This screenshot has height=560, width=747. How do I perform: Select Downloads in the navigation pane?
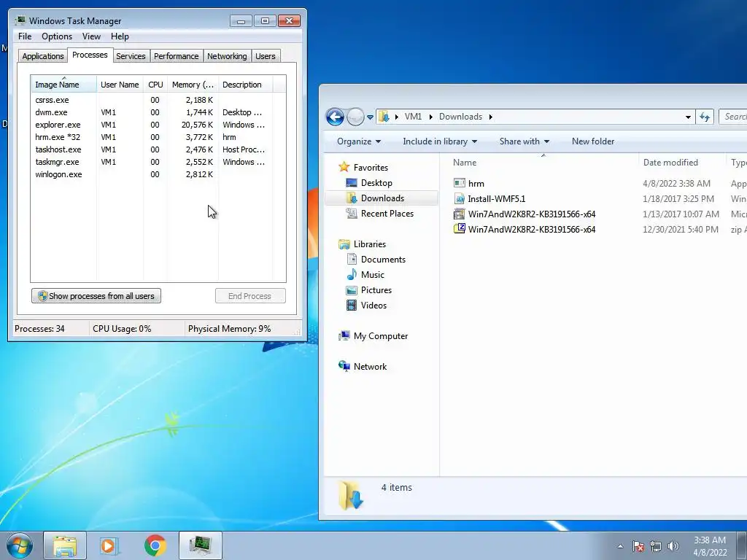tap(382, 198)
